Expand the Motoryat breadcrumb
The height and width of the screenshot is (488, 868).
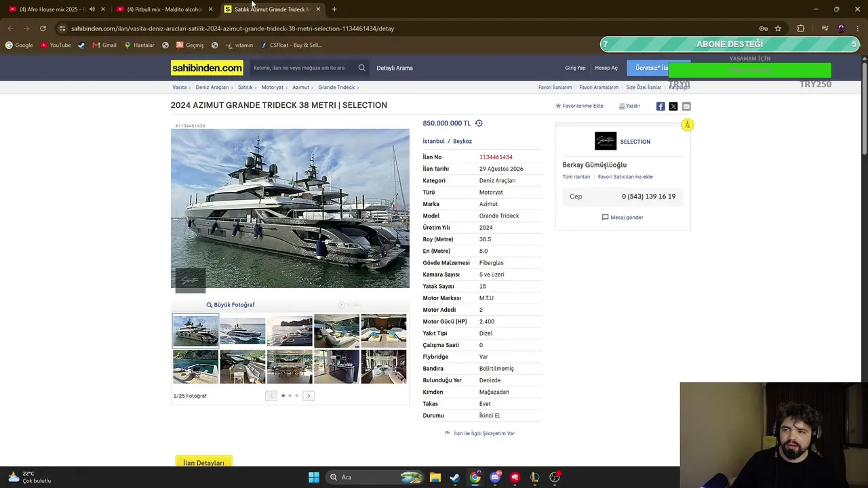(x=288, y=87)
